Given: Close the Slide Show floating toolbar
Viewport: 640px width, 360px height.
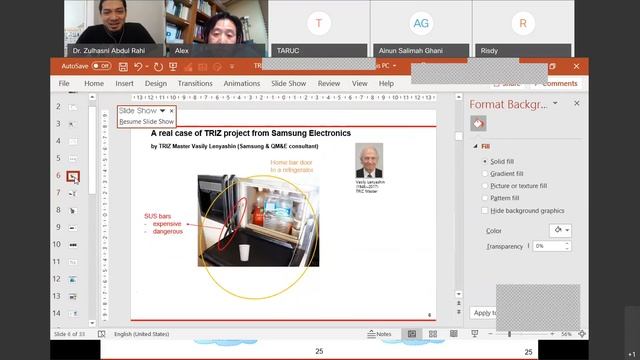Looking at the screenshot, I should 171,111.
